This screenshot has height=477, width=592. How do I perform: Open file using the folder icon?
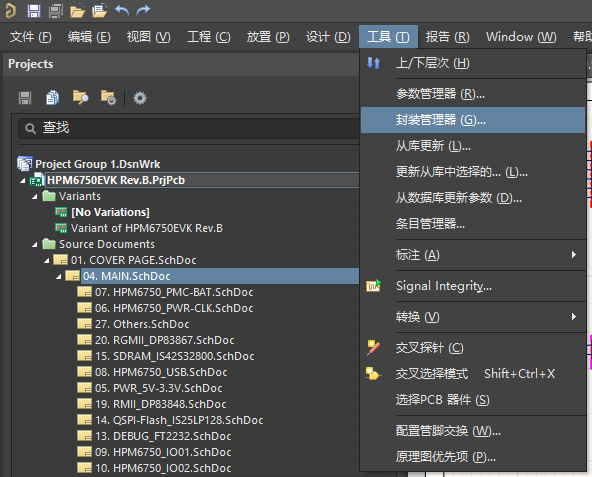click(x=77, y=11)
